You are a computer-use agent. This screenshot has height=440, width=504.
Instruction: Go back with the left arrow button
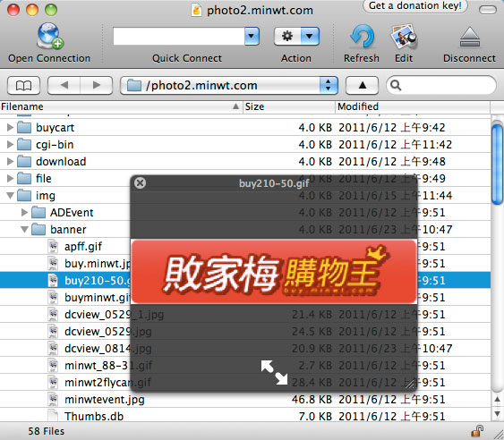click(64, 86)
